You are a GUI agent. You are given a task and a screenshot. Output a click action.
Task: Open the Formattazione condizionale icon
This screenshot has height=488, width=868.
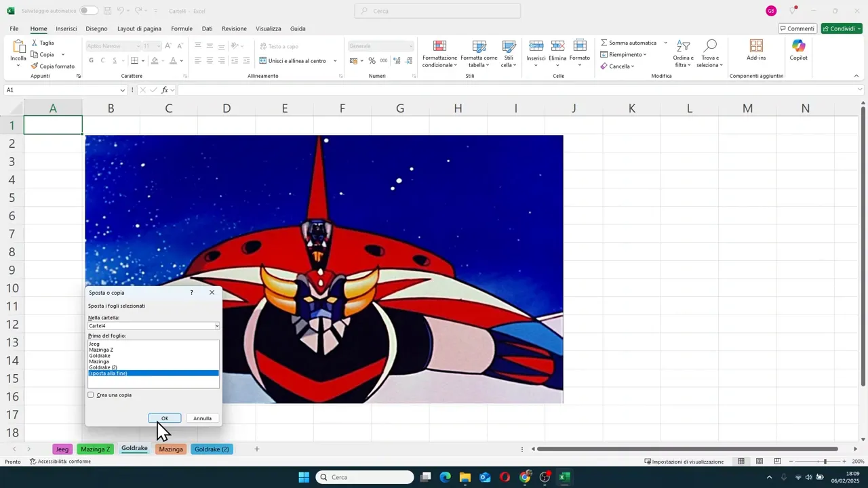click(439, 46)
